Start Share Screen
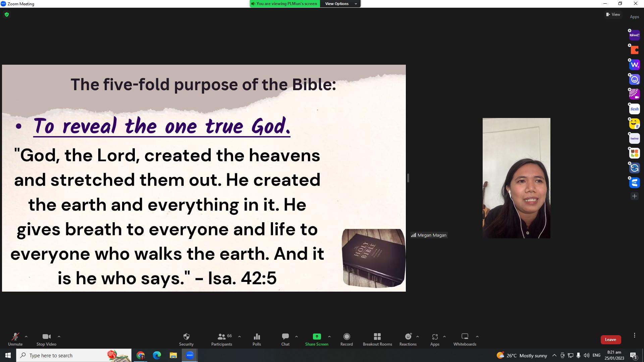This screenshot has width=644, height=362. (x=317, y=339)
